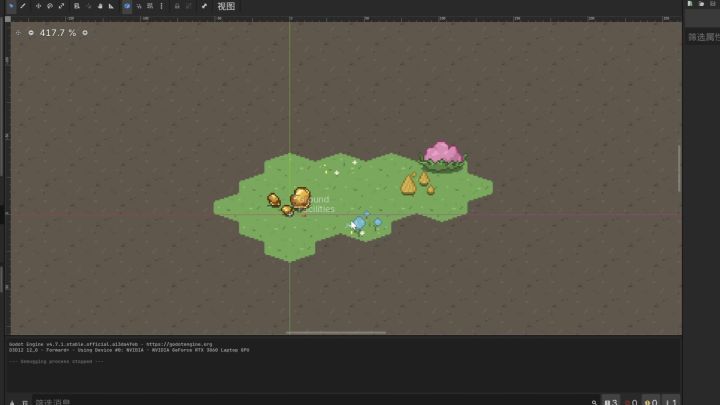Click the output search magnifier icon
The image size is (720, 405).
(594, 402)
